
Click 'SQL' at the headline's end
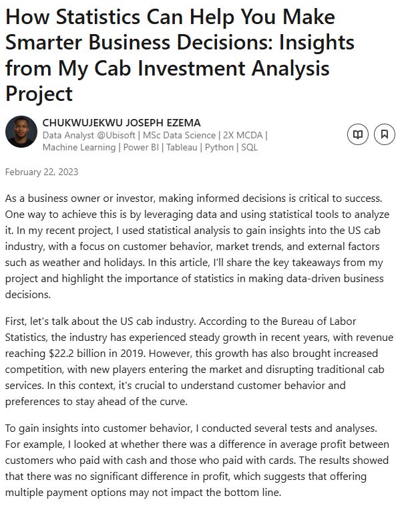[x=250, y=147]
